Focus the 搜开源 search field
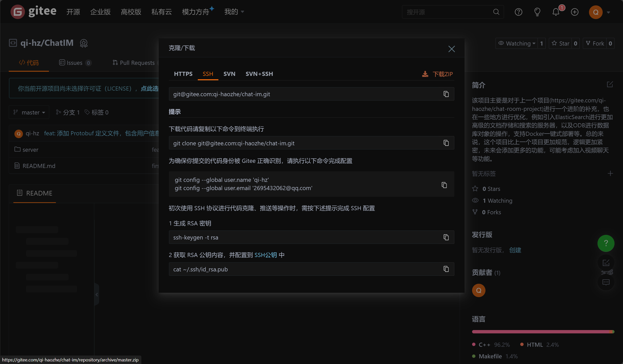The width and height of the screenshot is (623, 364). coord(447,12)
